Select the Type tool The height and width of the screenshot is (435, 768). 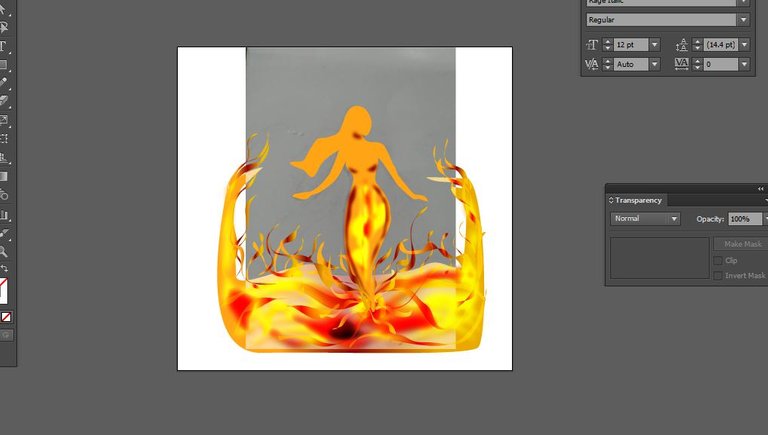click(3, 46)
